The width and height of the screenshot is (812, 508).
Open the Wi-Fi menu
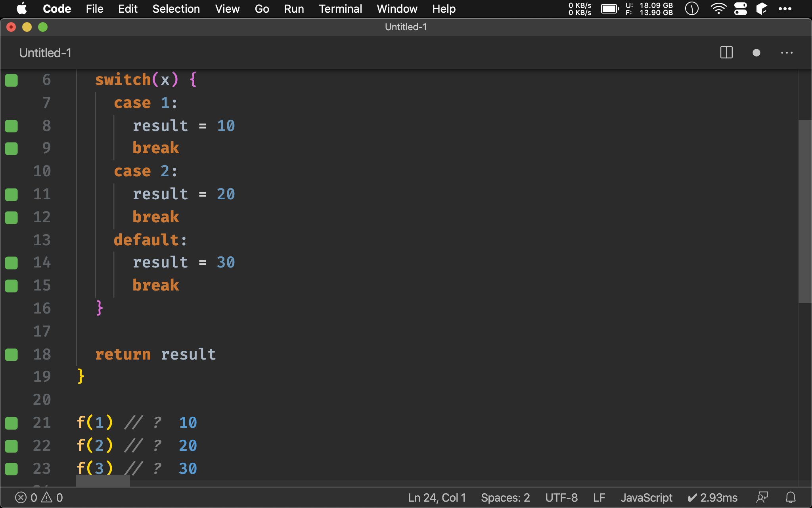(718, 9)
